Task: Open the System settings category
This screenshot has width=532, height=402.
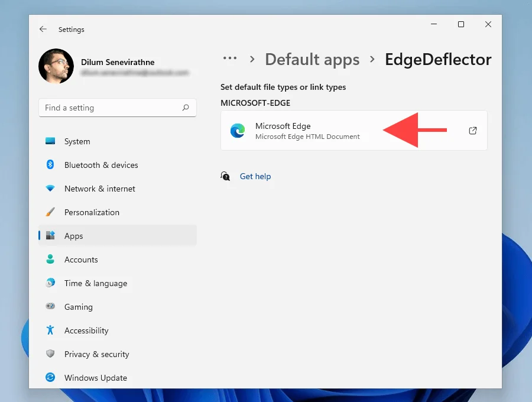Action: (118, 141)
